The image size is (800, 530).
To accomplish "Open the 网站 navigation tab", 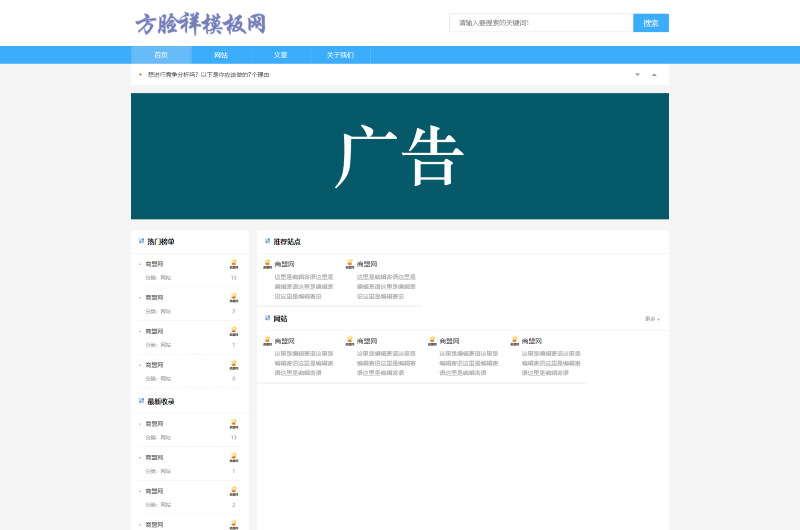I will pos(221,55).
